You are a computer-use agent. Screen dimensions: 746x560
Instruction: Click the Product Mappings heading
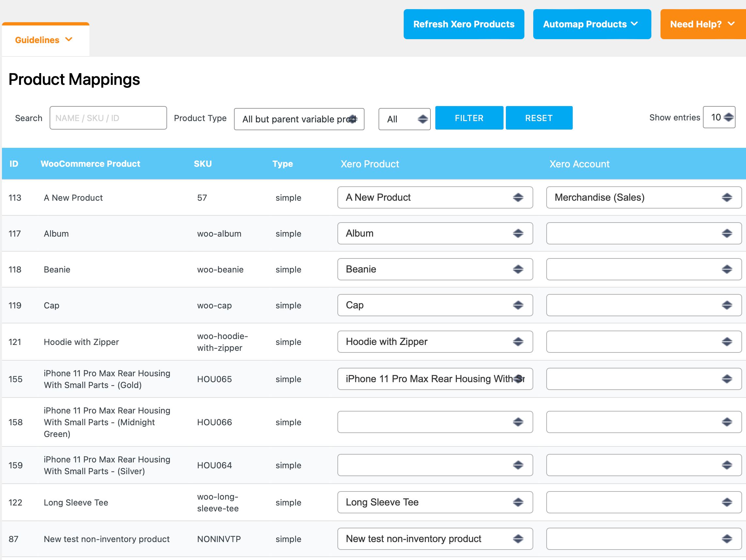tap(74, 80)
